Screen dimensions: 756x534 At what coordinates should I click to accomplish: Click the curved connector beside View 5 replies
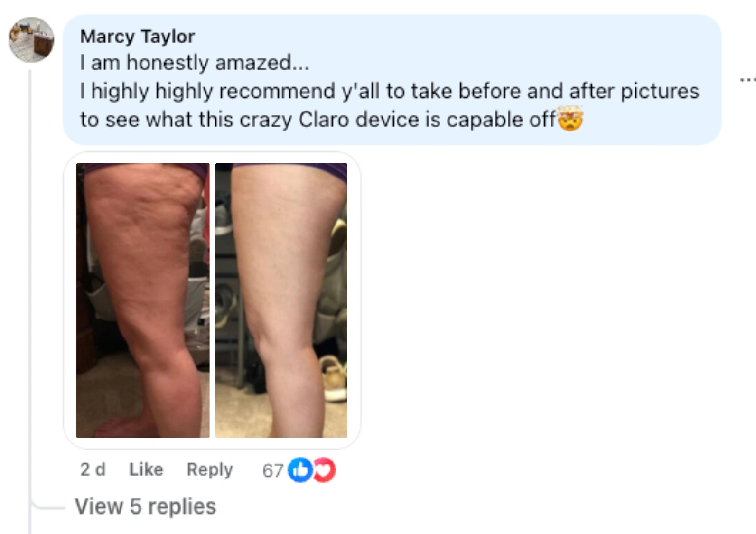pyautogui.click(x=48, y=506)
